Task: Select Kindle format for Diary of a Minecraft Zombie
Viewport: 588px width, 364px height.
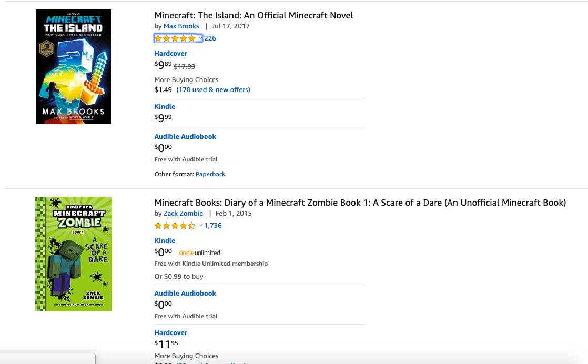Action: pos(165,241)
